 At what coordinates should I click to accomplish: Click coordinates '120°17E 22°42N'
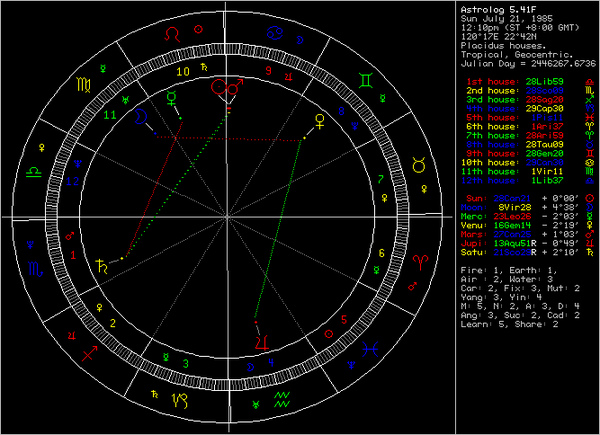point(498,37)
